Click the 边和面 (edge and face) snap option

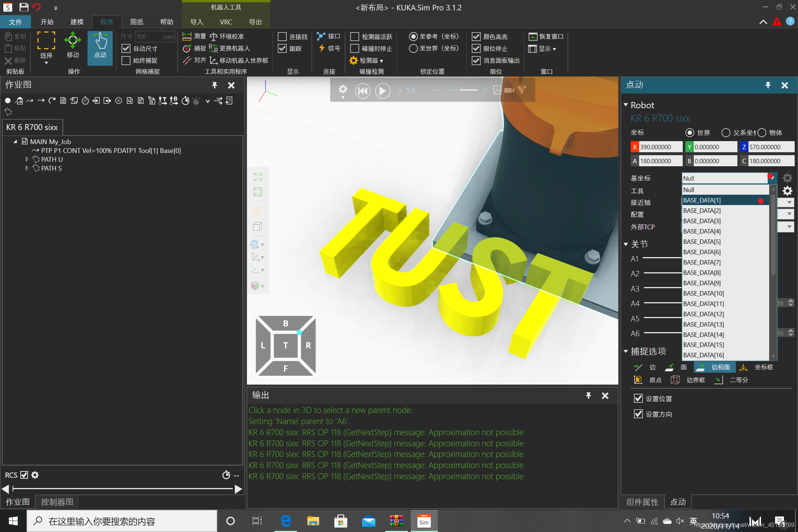coord(715,367)
